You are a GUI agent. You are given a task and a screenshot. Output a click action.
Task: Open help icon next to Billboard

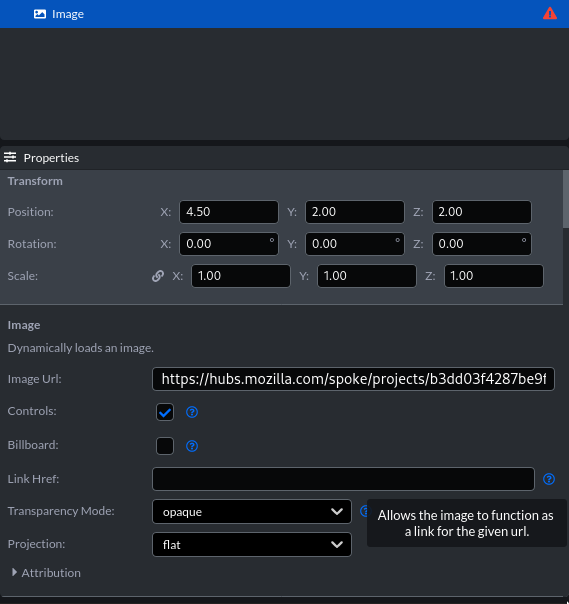coord(192,446)
